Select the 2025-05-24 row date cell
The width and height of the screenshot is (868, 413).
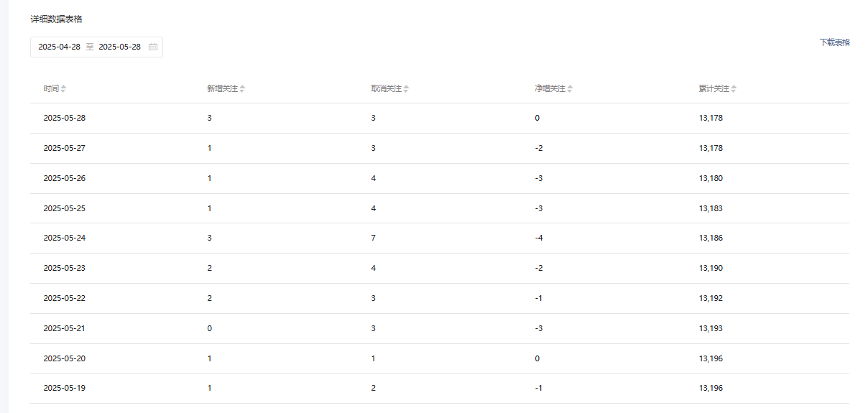[64, 238]
